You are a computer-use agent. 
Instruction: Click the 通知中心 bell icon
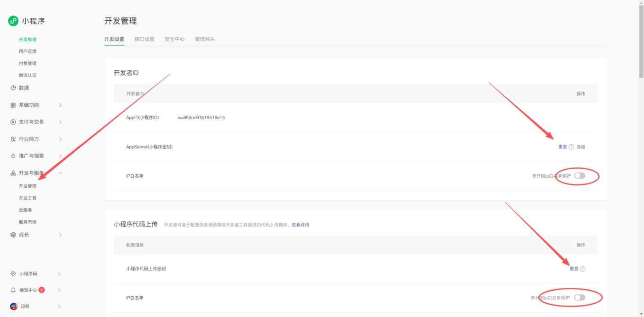13,290
